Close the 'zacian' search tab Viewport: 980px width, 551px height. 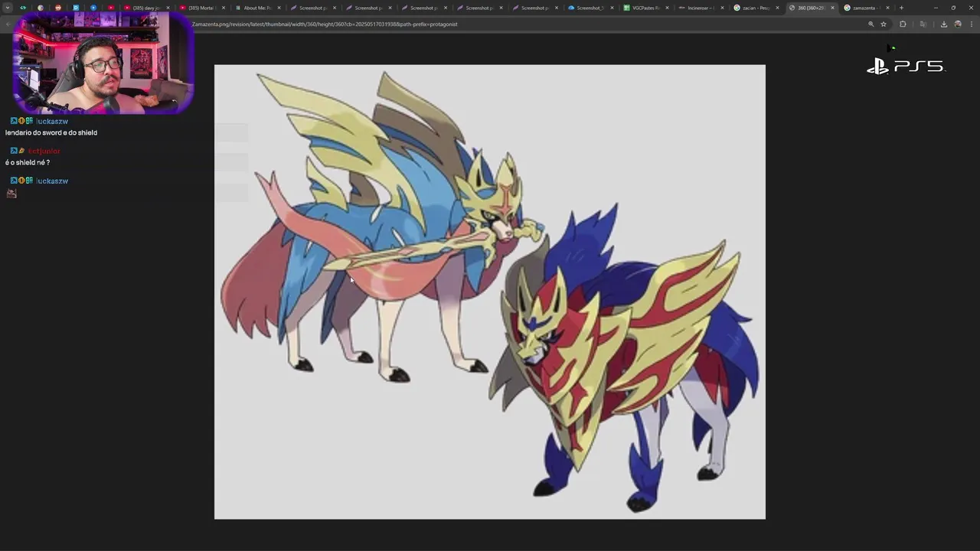(x=777, y=8)
